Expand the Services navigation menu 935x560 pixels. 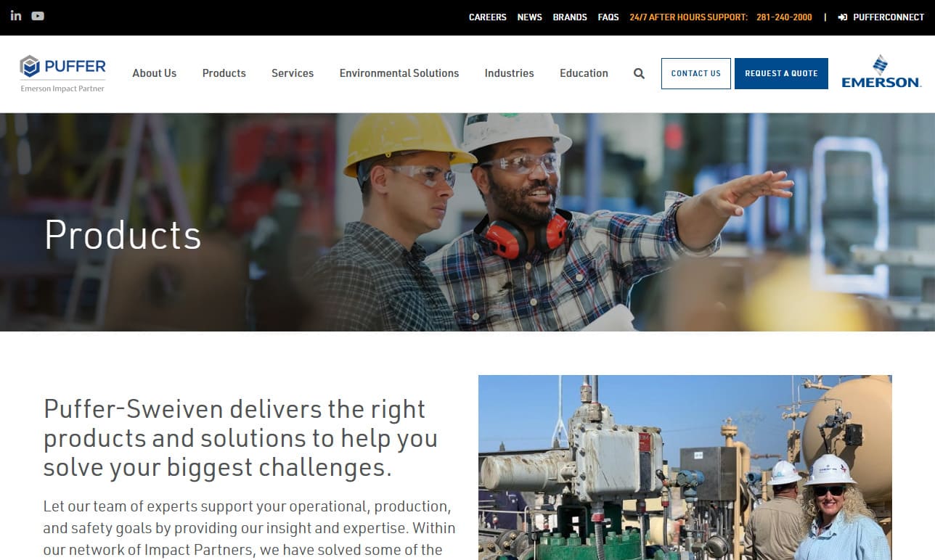[293, 73]
